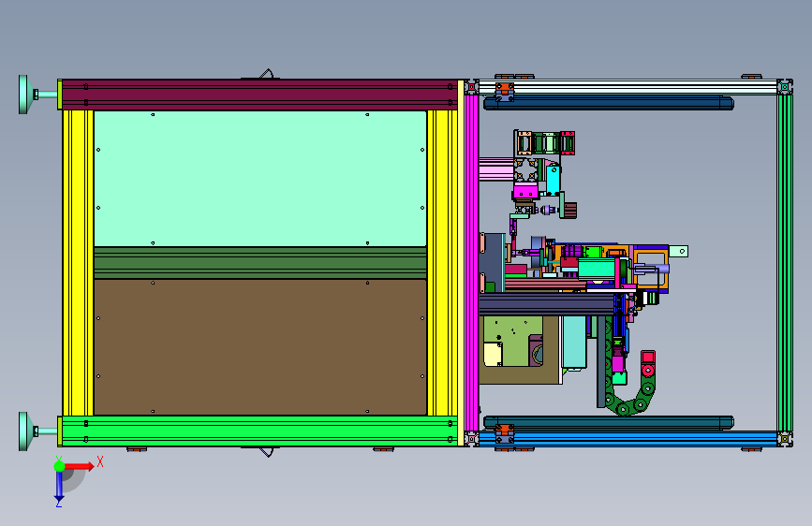Select the white top-right aluminum rail

[x=627, y=86]
